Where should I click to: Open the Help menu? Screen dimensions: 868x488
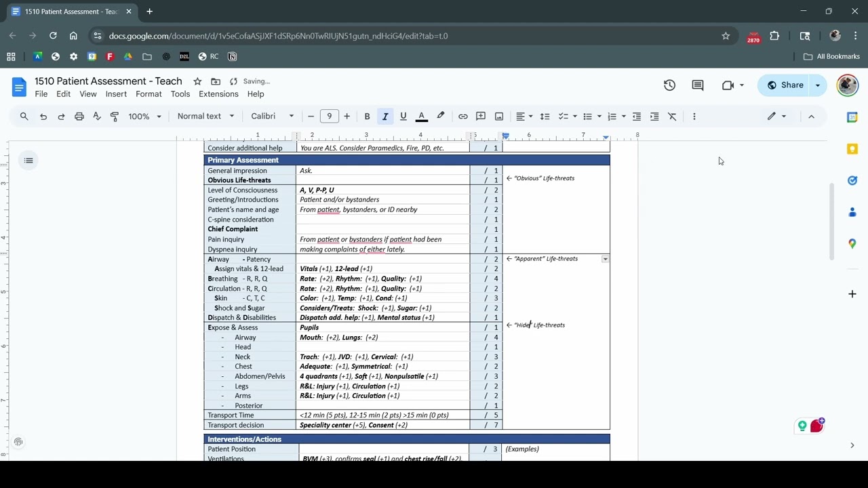point(256,94)
